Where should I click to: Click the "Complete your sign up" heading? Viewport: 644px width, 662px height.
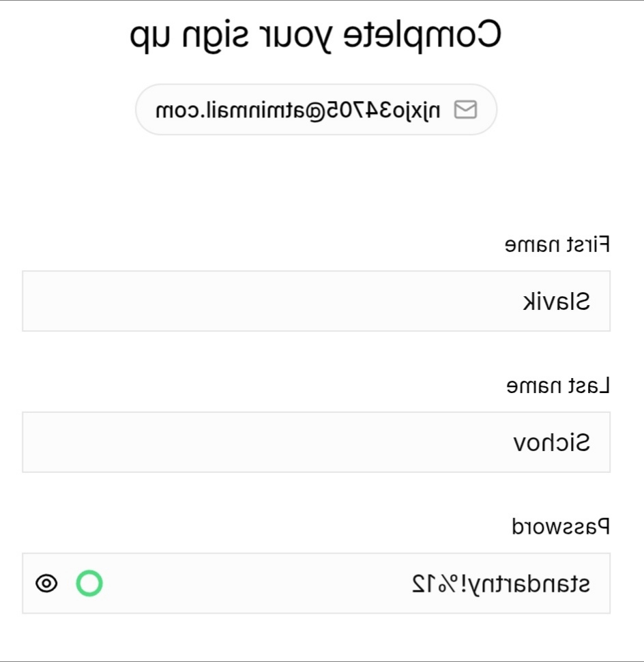316,35
